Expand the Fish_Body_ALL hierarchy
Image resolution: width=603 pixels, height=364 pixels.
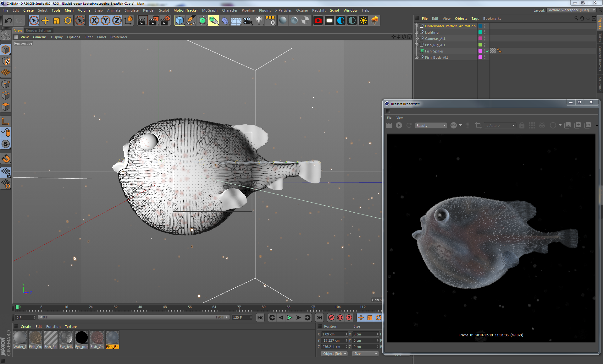coord(416,57)
